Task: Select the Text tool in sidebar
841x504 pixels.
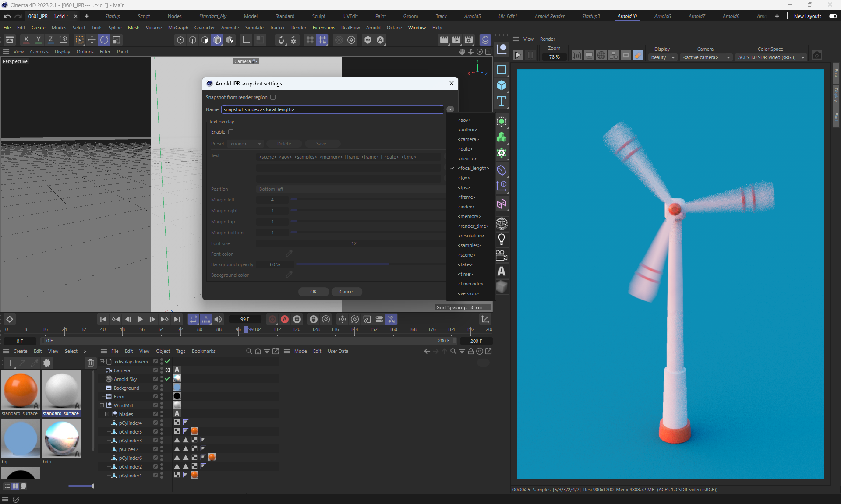Action: (x=502, y=102)
